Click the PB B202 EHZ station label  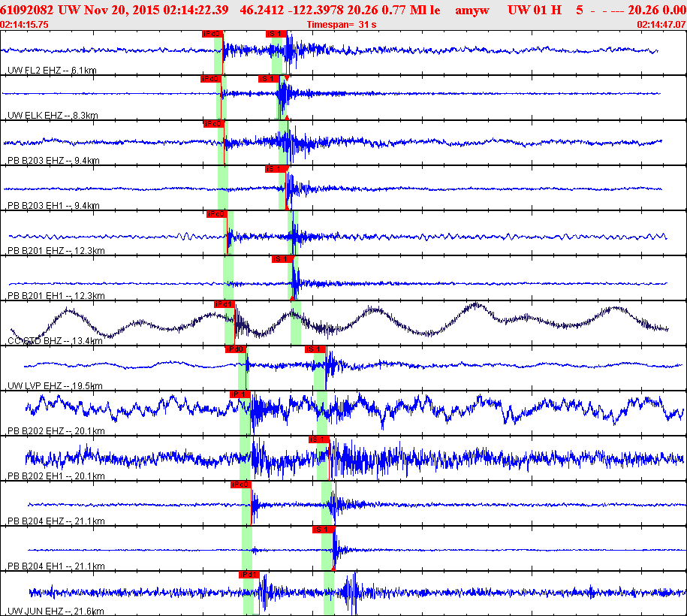click(x=56, y=431)
